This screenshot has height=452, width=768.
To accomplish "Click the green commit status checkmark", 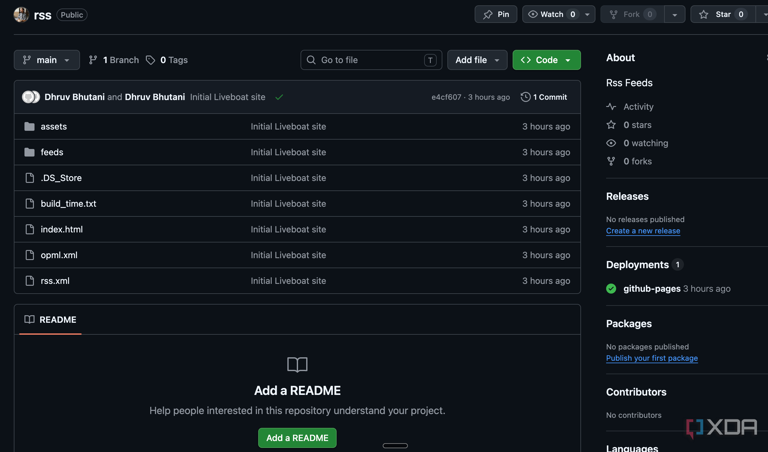I will (279, 97).
